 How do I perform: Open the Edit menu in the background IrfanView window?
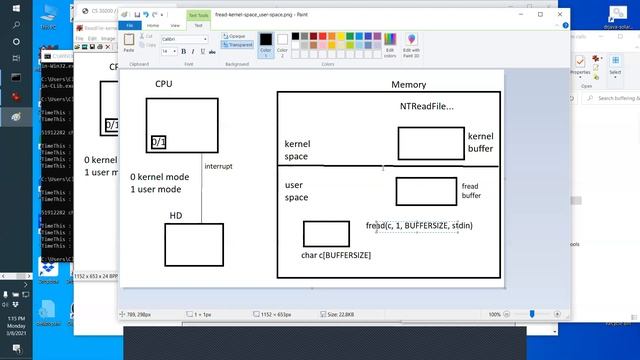[x=92, y=38]
